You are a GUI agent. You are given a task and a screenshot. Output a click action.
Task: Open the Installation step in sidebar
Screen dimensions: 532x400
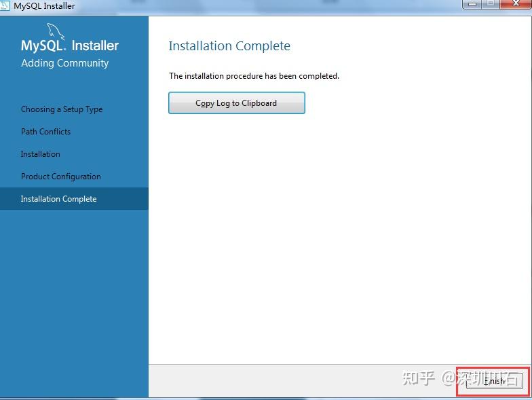click(x=41, y=154)
